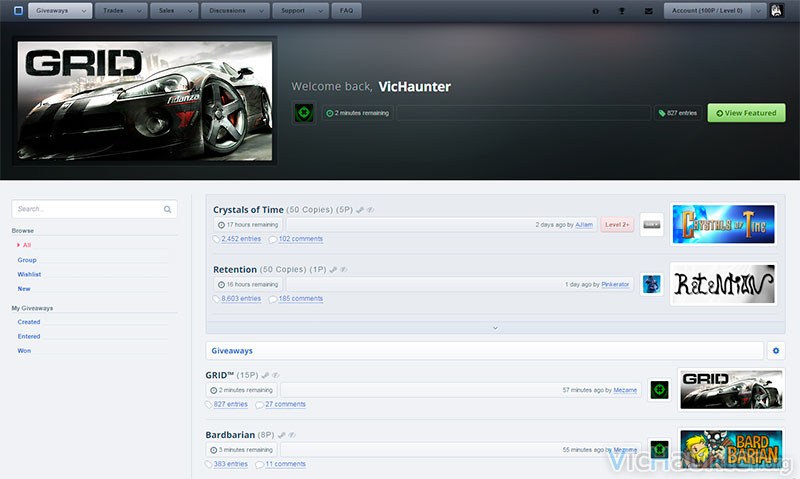
Task: View 2,452 entries link
Action: point(241,239)
